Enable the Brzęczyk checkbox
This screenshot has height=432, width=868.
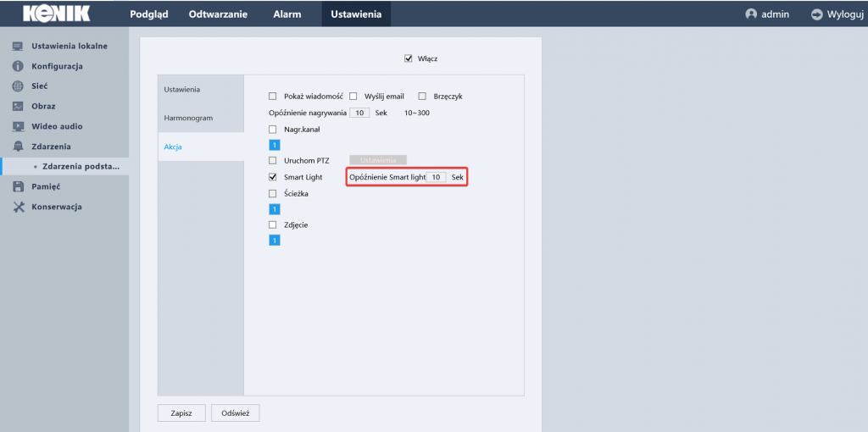point(422,97)
